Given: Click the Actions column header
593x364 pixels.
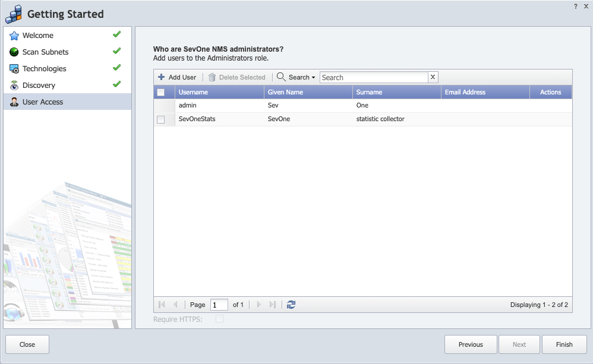Looking at the screenshot, I should [551, 92].
